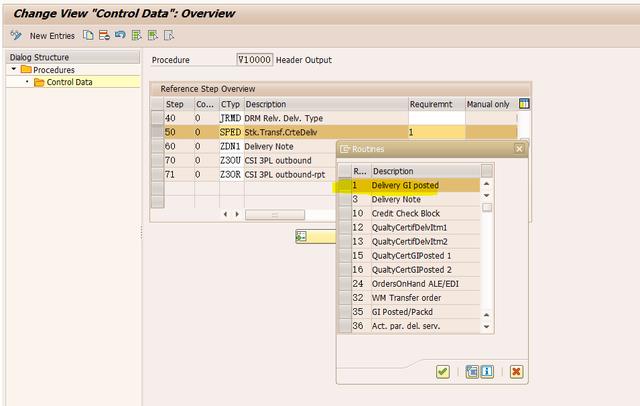Click the Delete entry icon in toolbar

104,35
